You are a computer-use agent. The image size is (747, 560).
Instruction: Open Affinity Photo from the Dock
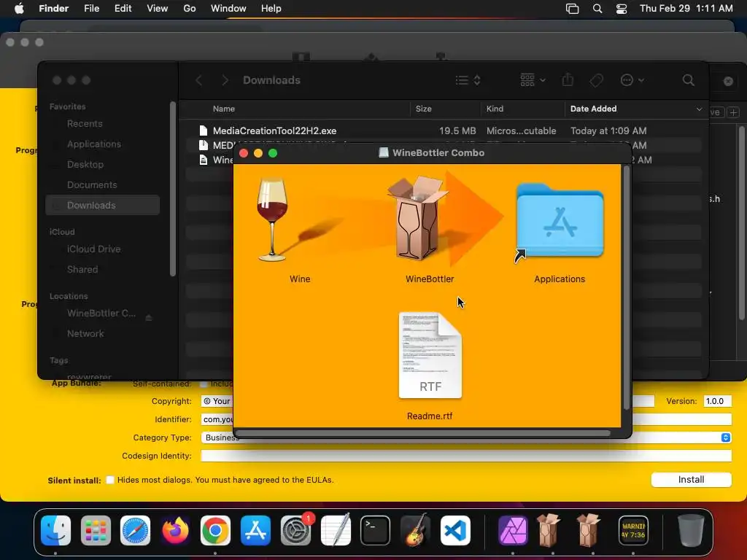point(513,531)
